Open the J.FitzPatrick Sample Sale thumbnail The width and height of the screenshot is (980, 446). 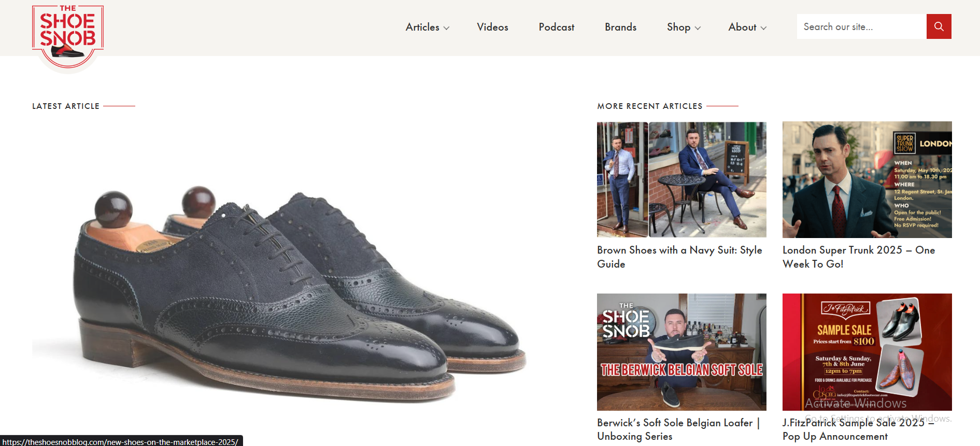(867, 352)
